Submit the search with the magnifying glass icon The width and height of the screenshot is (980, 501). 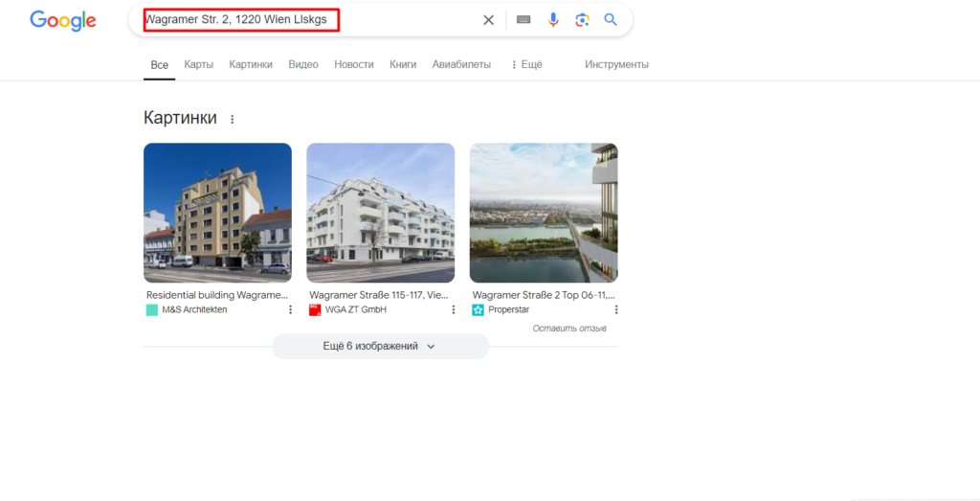click(611, 20)
